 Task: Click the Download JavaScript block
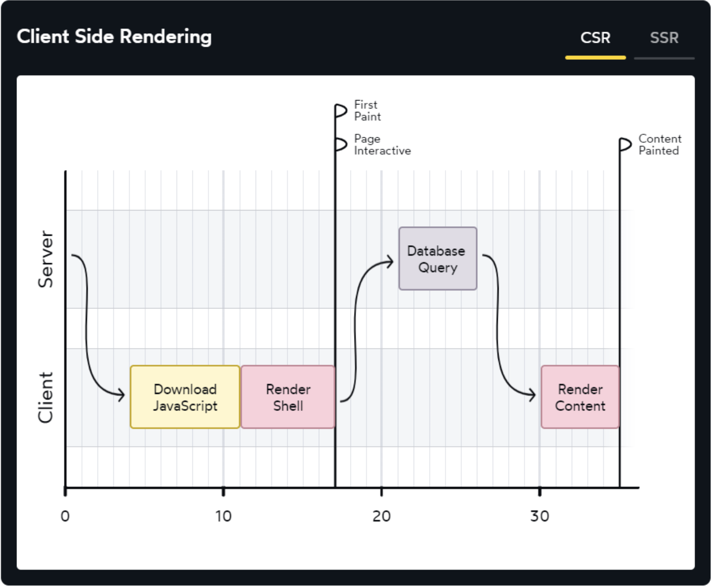(185, 398)
